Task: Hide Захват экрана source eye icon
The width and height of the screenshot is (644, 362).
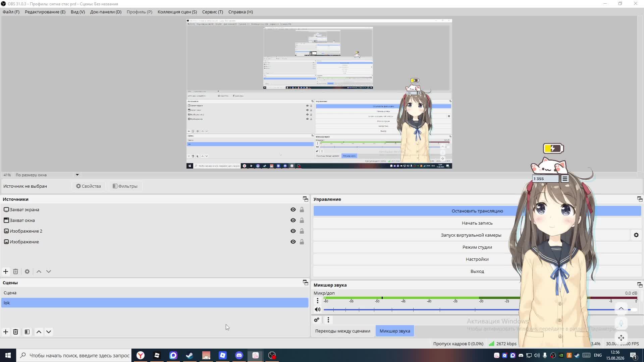Action: [x=293, y=209]
